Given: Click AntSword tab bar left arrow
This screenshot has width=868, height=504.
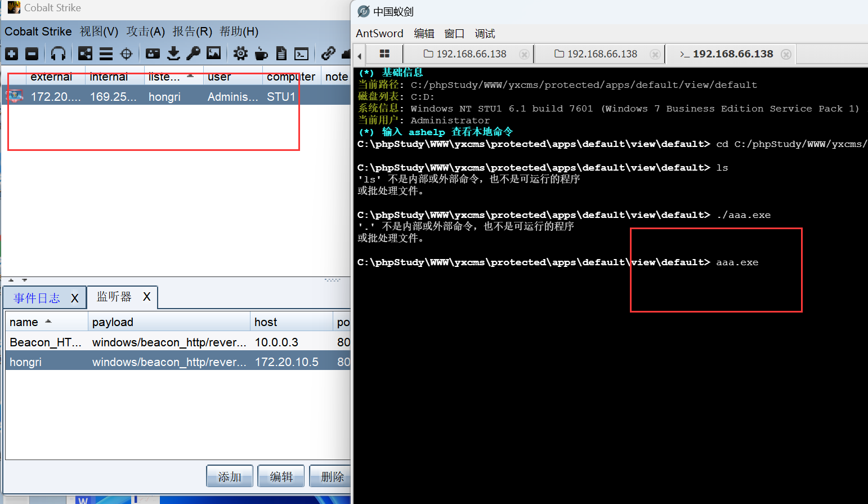Looking at the screenshot, I should point(359,55).
